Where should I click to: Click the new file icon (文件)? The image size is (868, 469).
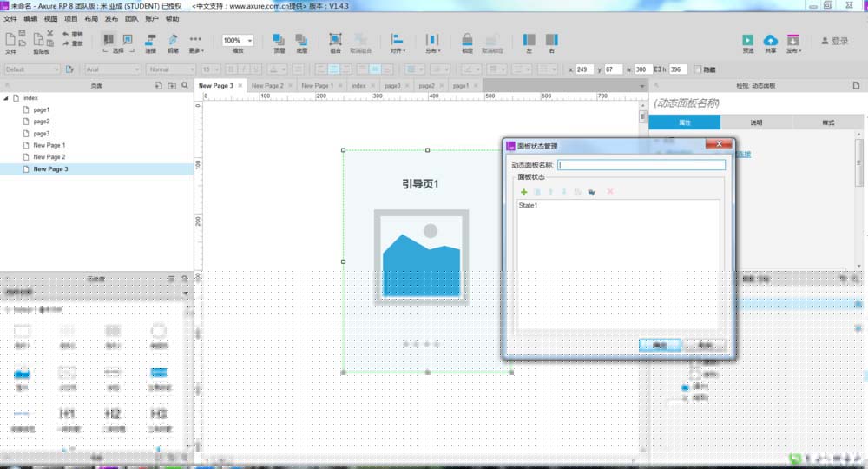coord(10,39)
